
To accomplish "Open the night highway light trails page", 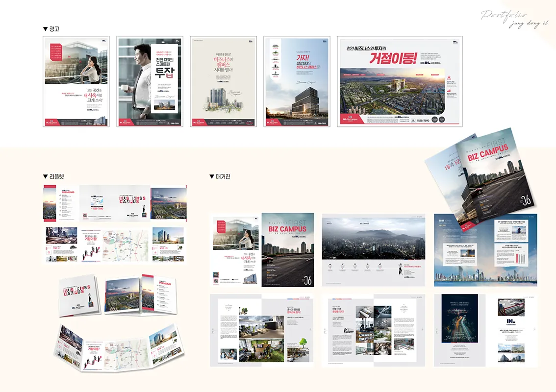I will [x=459, y=322].
